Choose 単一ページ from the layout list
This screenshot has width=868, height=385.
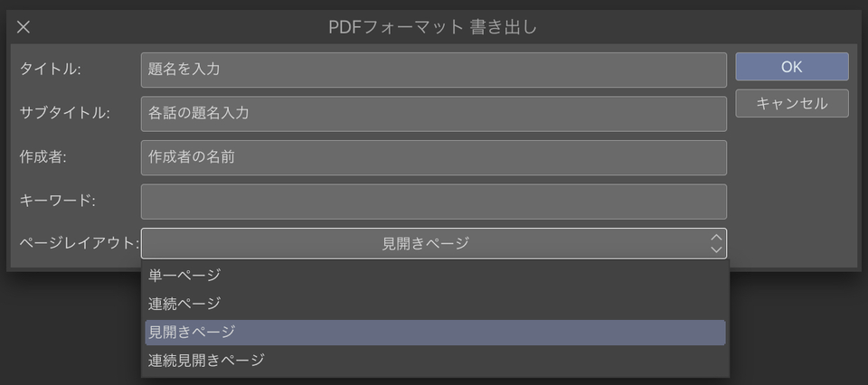(184, 275)
